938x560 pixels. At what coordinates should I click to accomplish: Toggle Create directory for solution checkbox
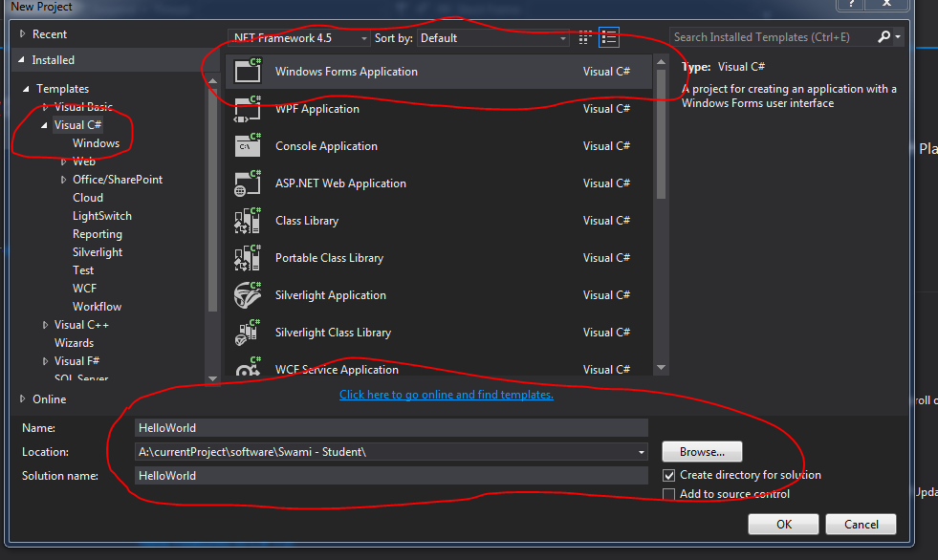point(668,476)
